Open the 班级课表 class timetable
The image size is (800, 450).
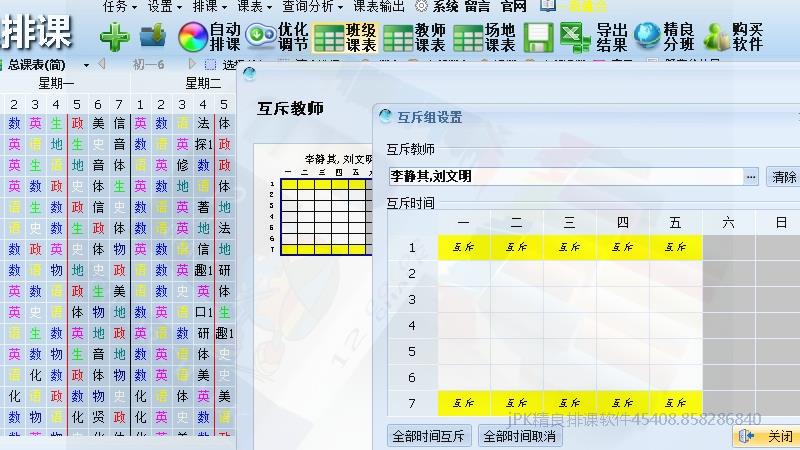click(345, 37)
